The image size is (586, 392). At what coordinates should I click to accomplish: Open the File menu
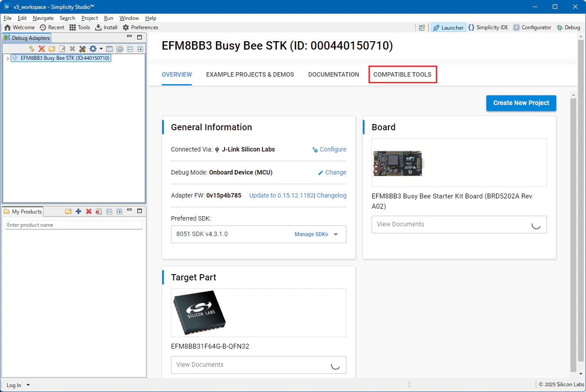[8, 18]
